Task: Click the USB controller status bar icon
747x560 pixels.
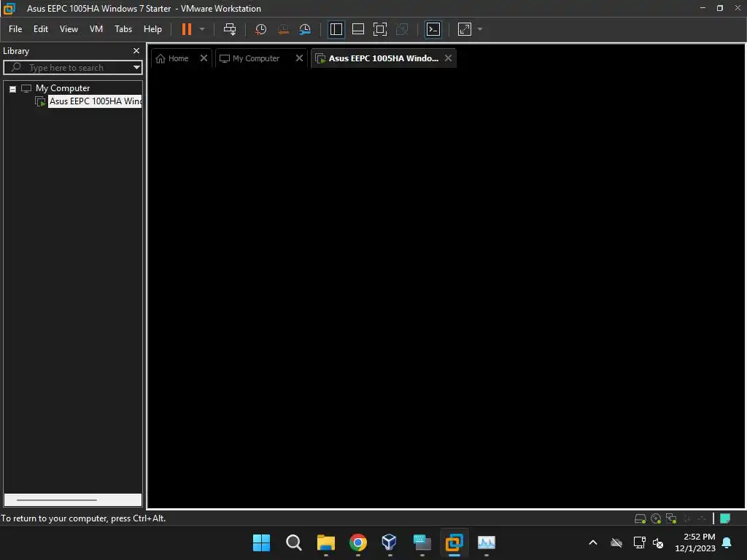Action: (x=702, y=518)
